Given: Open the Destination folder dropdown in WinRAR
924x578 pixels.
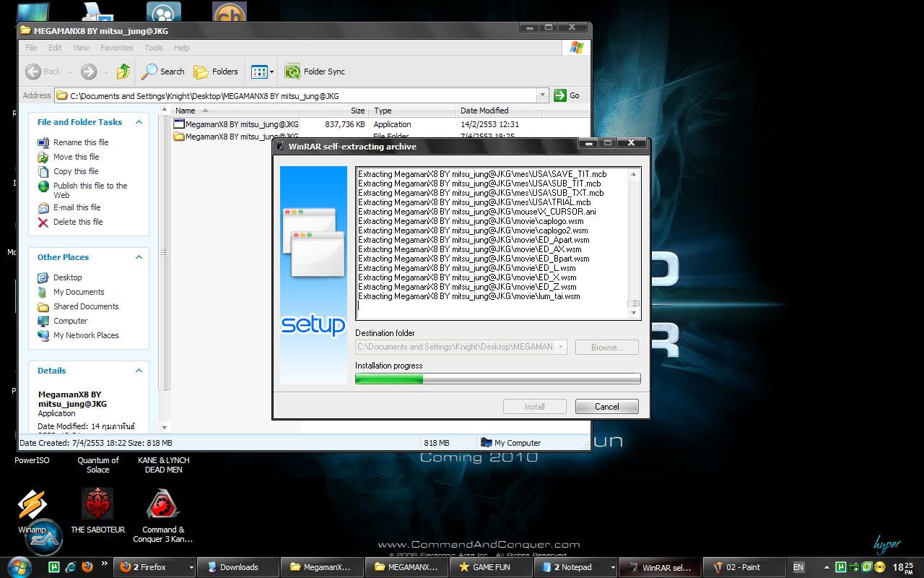Looking at the screenshot, I should click(560, 347).
